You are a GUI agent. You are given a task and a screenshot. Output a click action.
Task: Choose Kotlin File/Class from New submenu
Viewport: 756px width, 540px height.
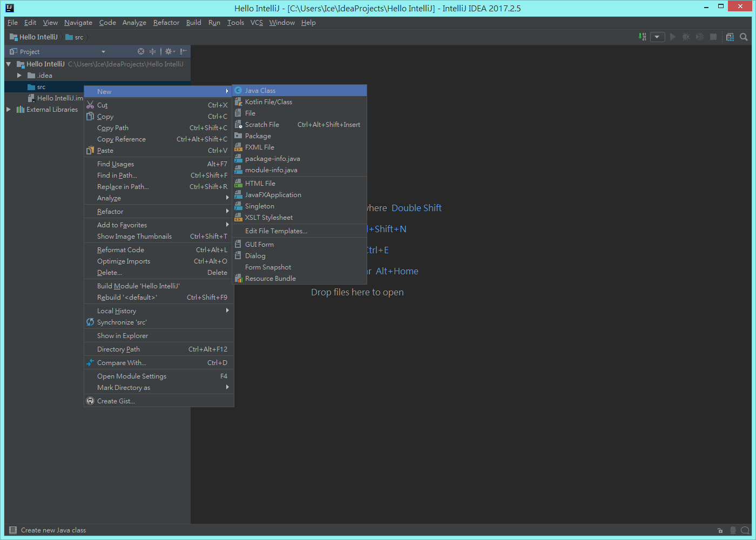point(300,102)
